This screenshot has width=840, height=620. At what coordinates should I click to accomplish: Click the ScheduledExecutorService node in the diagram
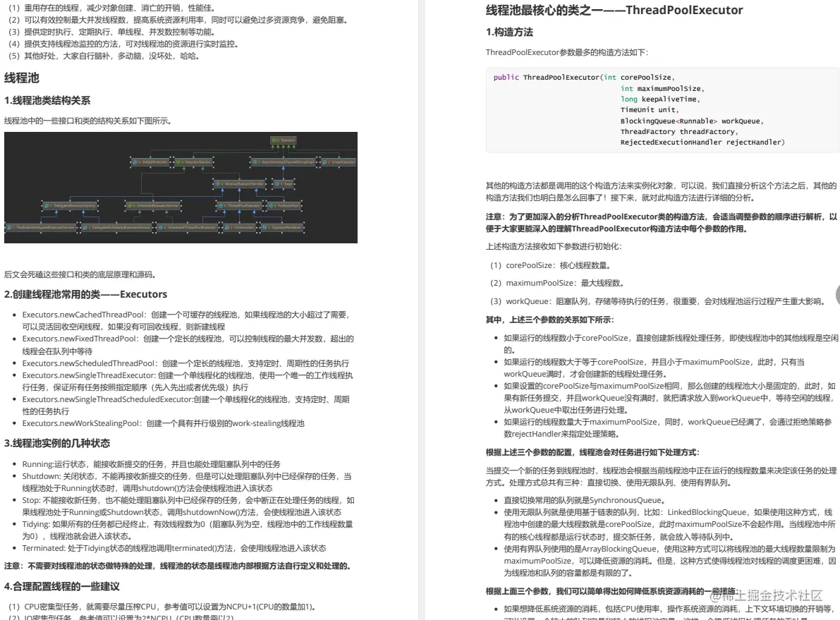tap(152, 205)
